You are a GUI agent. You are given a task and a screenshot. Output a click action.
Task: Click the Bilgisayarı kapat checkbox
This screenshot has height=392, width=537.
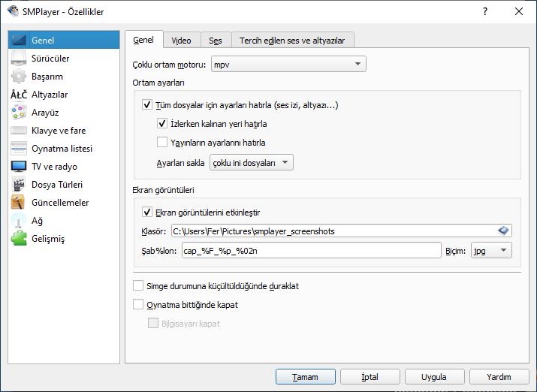pyautogui.click(x=152, y=323)
